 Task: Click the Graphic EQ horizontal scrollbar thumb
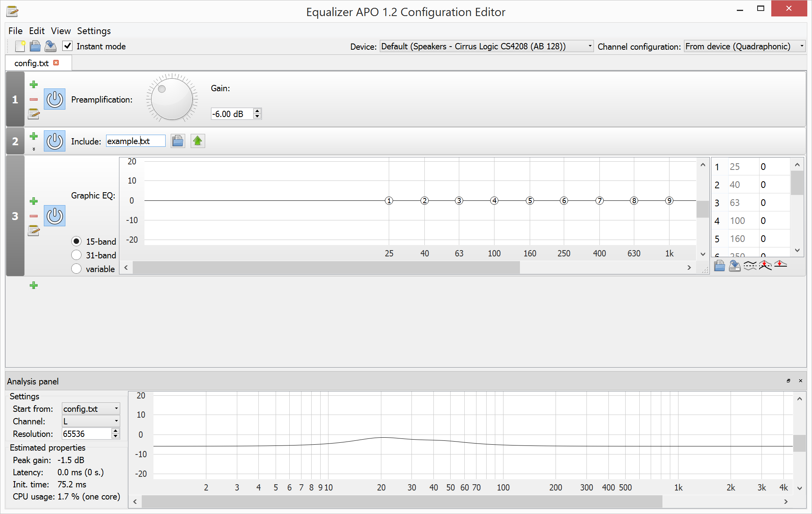pos(326,267)
